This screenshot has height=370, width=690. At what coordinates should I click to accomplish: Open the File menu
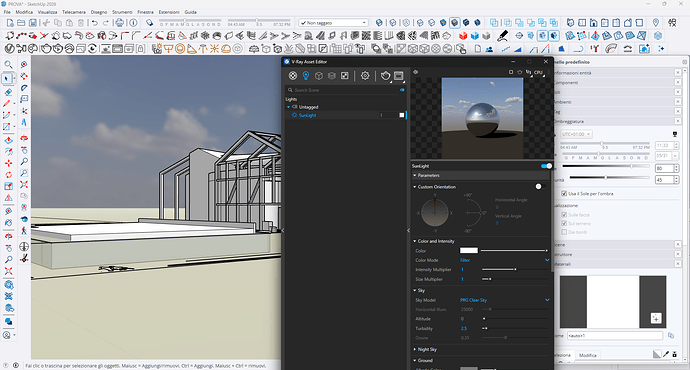pyautogui.click(x=7, y=12)
